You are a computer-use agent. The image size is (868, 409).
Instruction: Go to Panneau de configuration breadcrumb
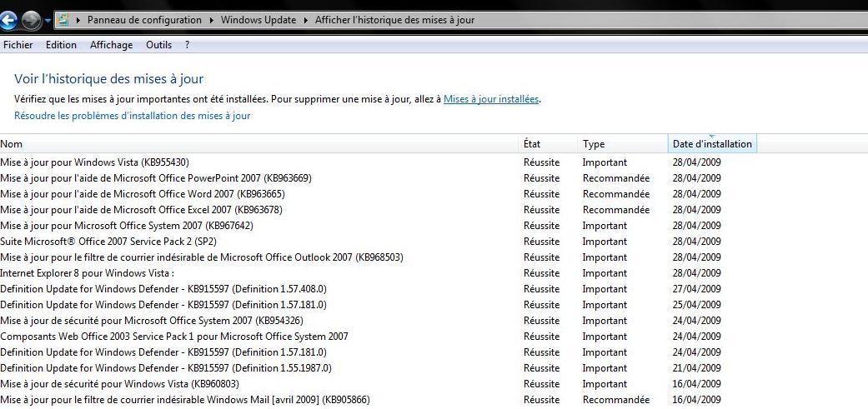click(144, 20)
